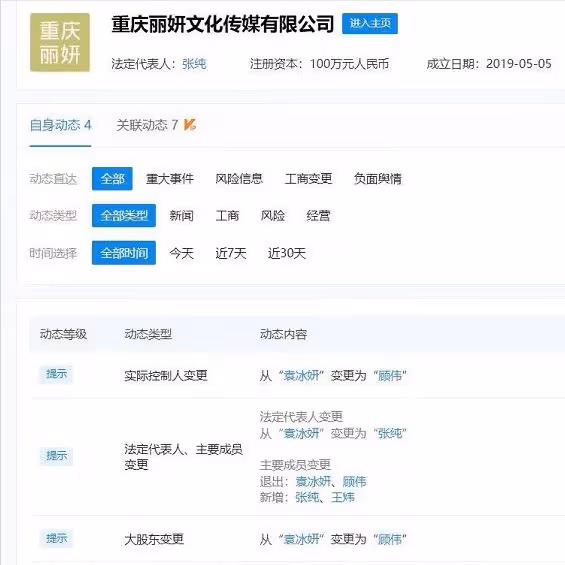
Task: Filter by 负面舆情
Action: tap(378, 178)
